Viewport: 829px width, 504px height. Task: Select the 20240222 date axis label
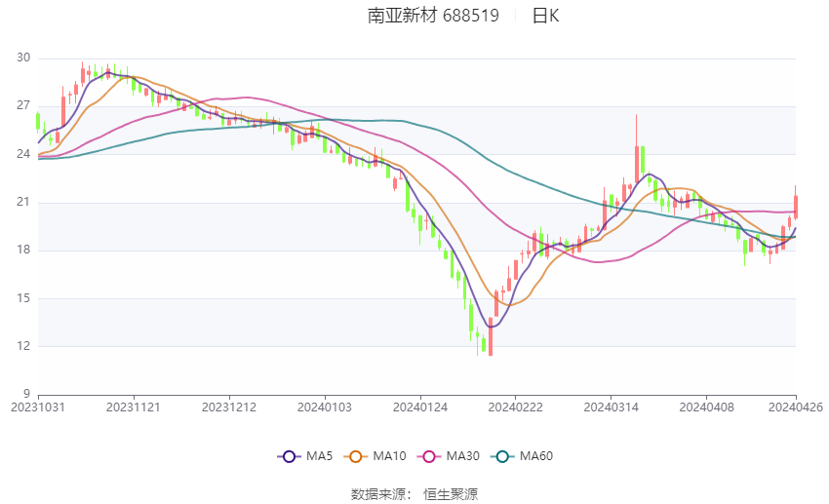pos(516,407)
